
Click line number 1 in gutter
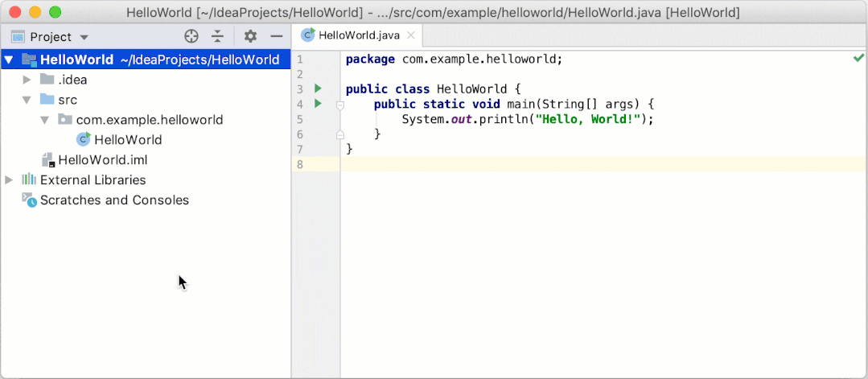299,60
